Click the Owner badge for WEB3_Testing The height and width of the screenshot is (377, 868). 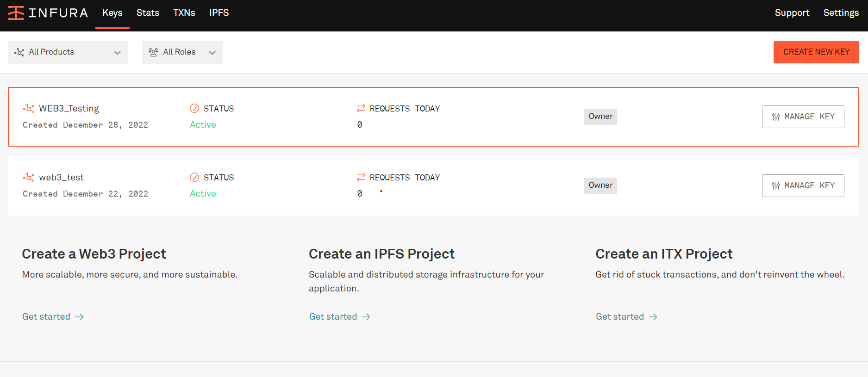600,117
